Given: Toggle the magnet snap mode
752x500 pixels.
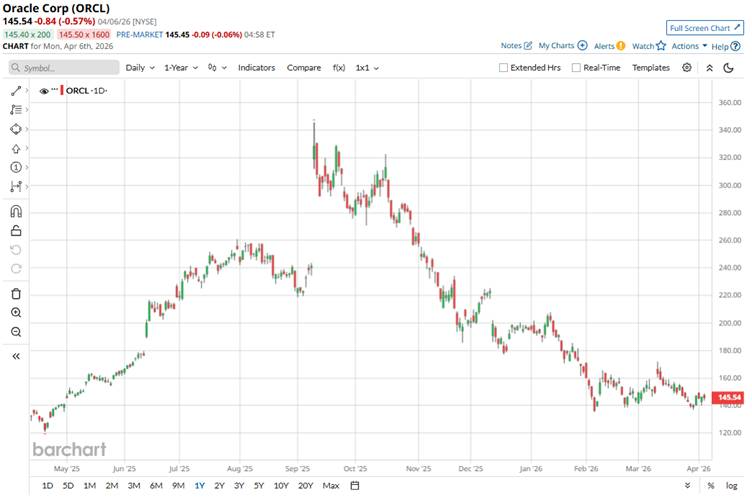Looking at the screenshot, I should tap(16, 211).
